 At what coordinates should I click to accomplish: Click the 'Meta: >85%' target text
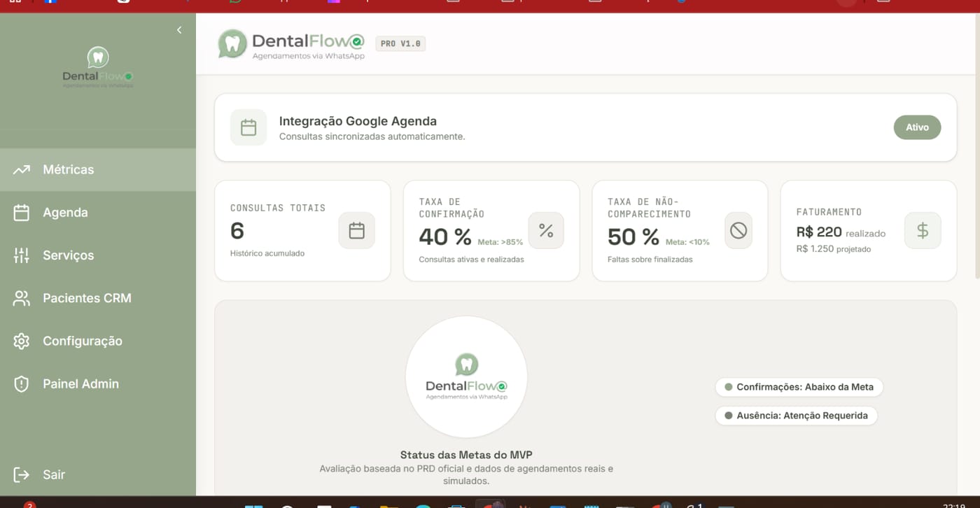[x=500, y=242]
